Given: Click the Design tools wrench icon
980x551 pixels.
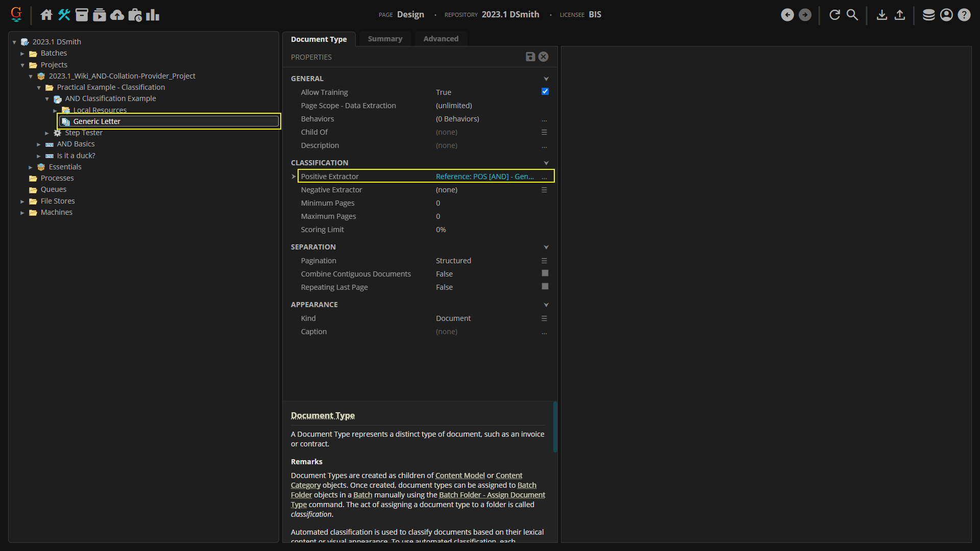Looking at the screenshot, I should 64,15.
